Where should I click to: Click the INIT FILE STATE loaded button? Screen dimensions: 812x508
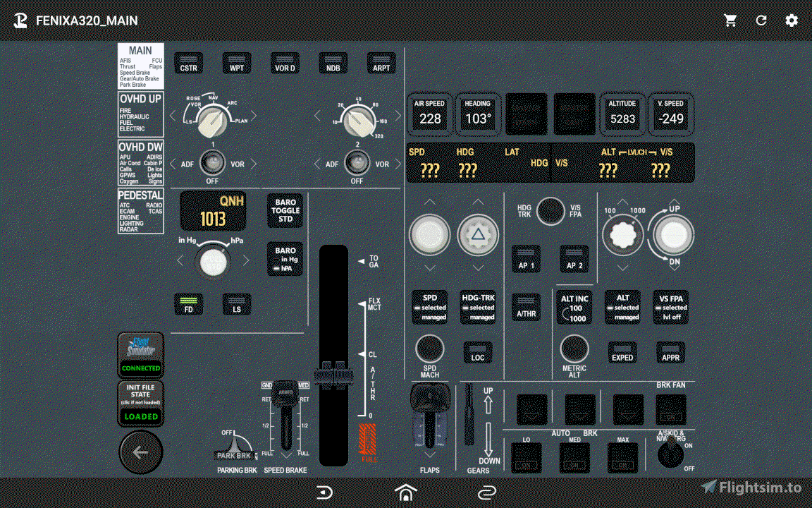tap(141, 404)
